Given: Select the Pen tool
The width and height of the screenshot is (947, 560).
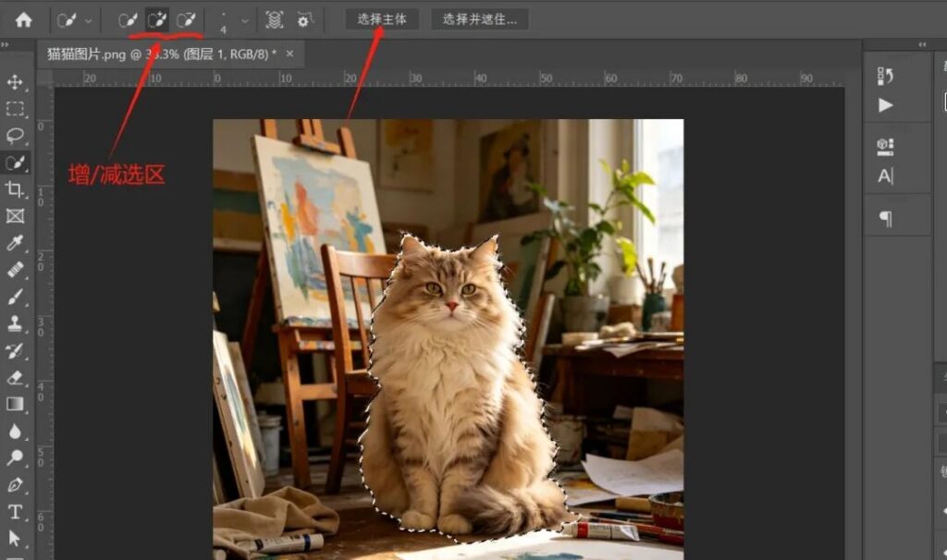Looking at the screenshot, I should point(15,484).
